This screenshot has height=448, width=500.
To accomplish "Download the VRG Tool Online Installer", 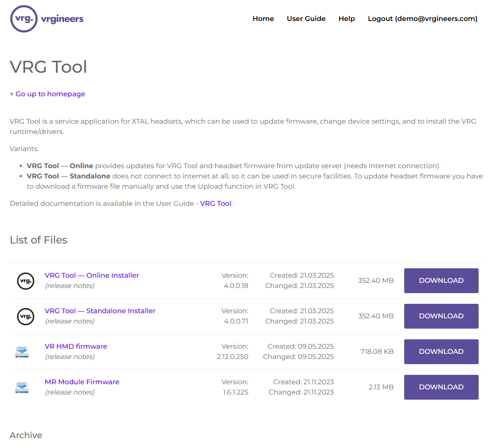I will [441, 281].
